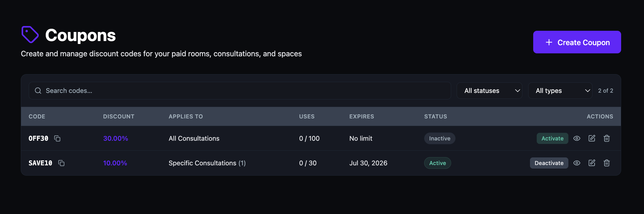Delete the OFF30 coupon

(607, 138)
